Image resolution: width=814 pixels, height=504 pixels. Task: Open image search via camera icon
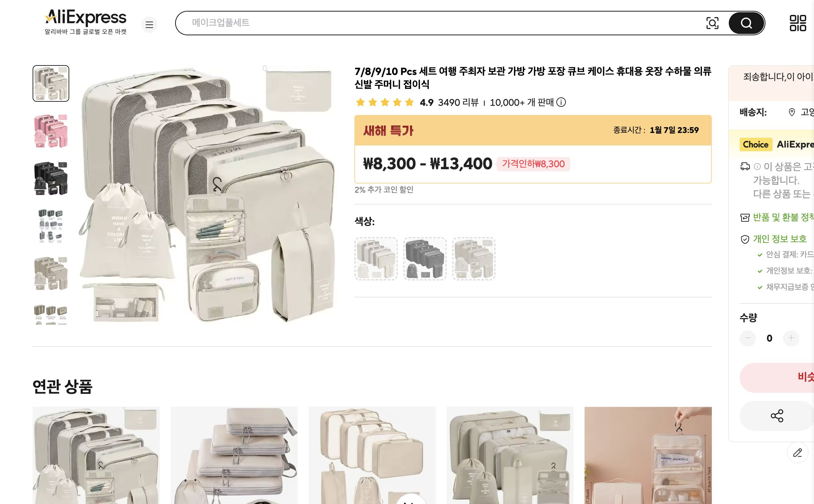click(x=712, y=23)
